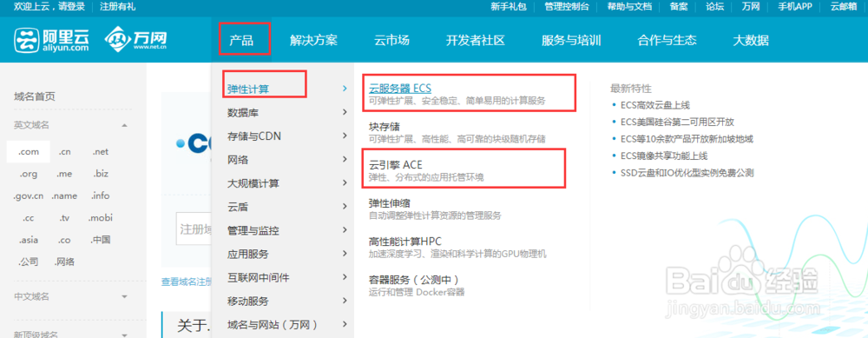Select the 云盾 category
Image resolution: width=868 pixels, height=338 pixels.
(238, 208)
